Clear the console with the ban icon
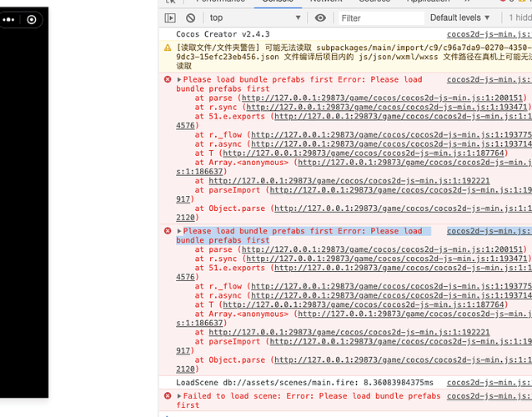The width and height of the screenshot is (532, 417). (x=191, y=18)
